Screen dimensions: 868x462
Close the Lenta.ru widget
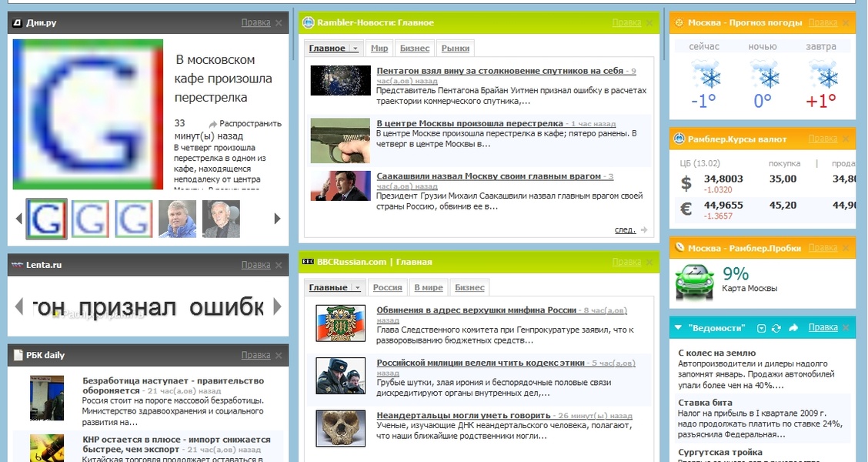point(279,265)
